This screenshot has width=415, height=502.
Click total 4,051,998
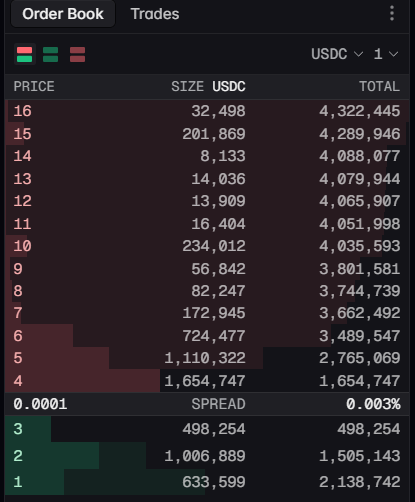pyautogui.click(x=360, y=224)
